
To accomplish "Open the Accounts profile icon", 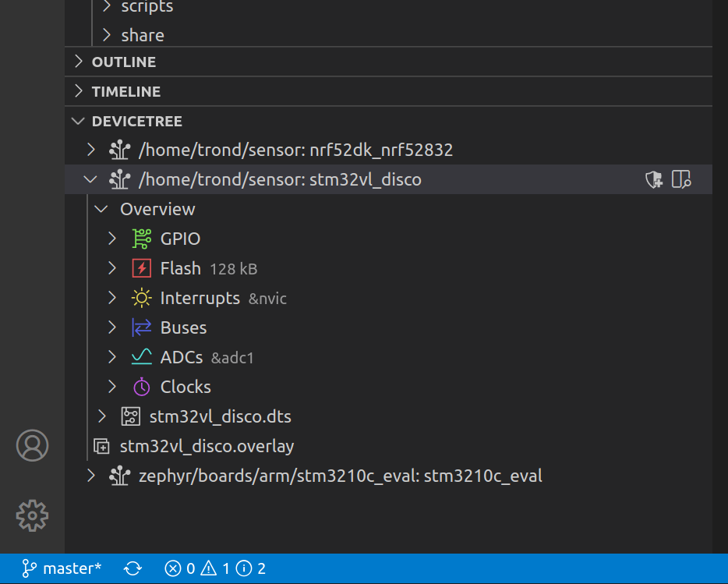I will (32, 445).
